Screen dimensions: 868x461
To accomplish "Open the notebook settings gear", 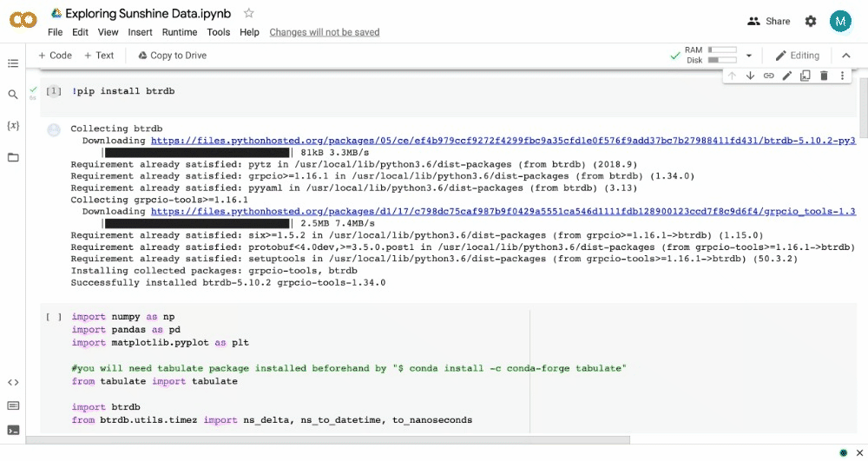I will pyautogui.click(x=811, y=21).
